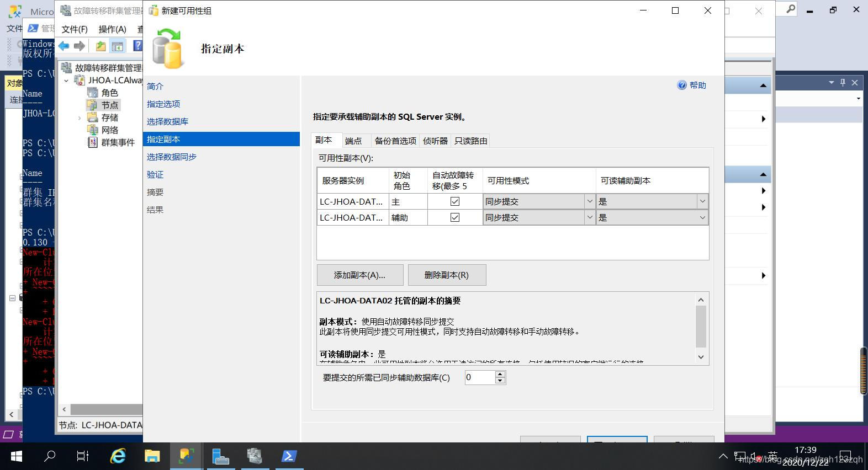Open Server Manager from the taskbar

click(x=220, y=456)
